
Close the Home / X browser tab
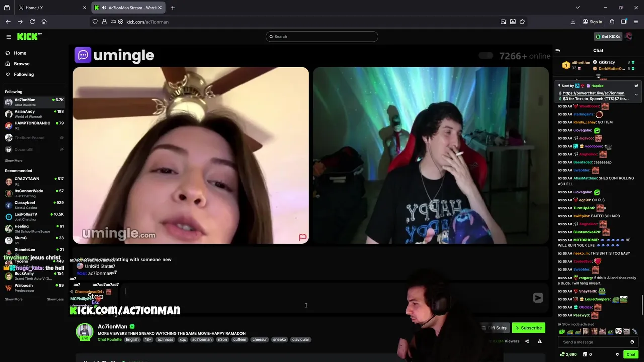85,8
